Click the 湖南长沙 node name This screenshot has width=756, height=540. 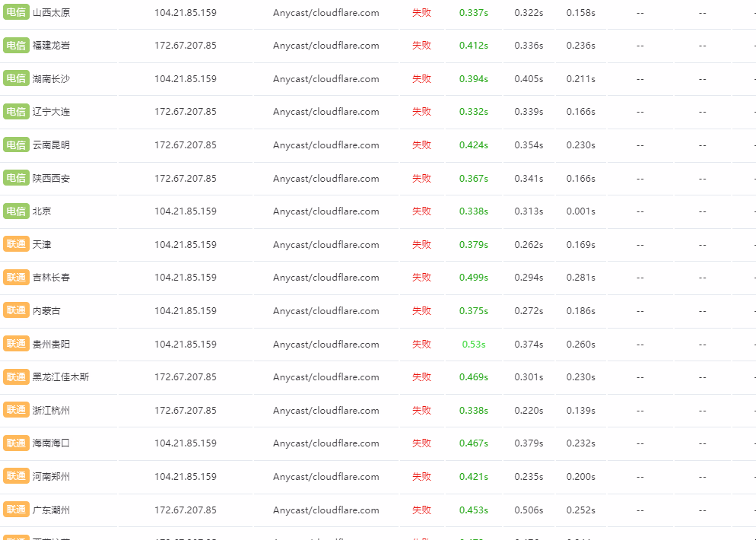[51, 79]
